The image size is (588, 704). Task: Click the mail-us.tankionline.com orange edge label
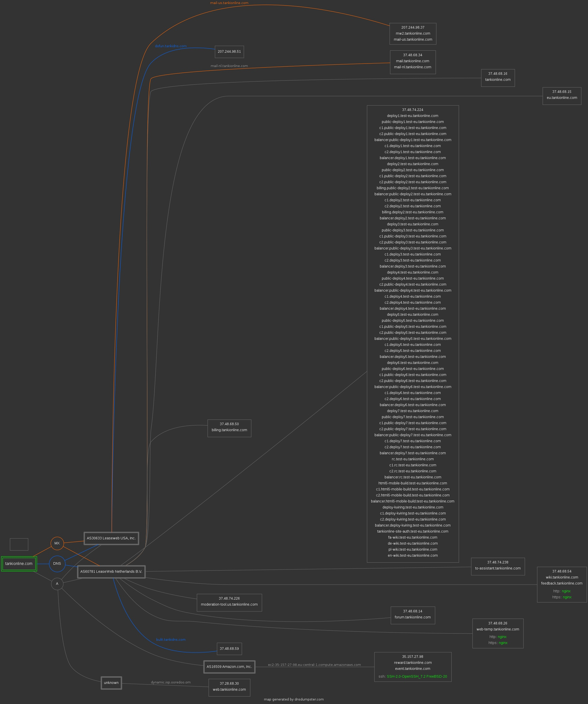[229, 3]
